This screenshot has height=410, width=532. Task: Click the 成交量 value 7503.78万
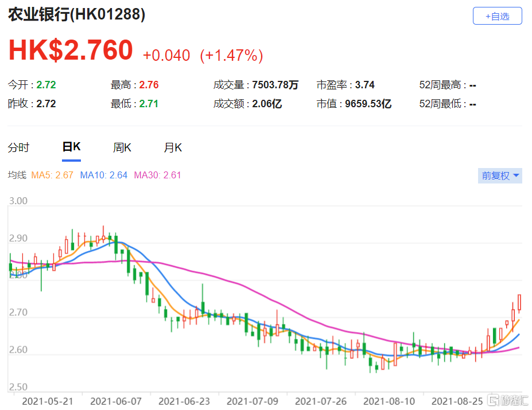pyautogui.click(x=275, y=84)
